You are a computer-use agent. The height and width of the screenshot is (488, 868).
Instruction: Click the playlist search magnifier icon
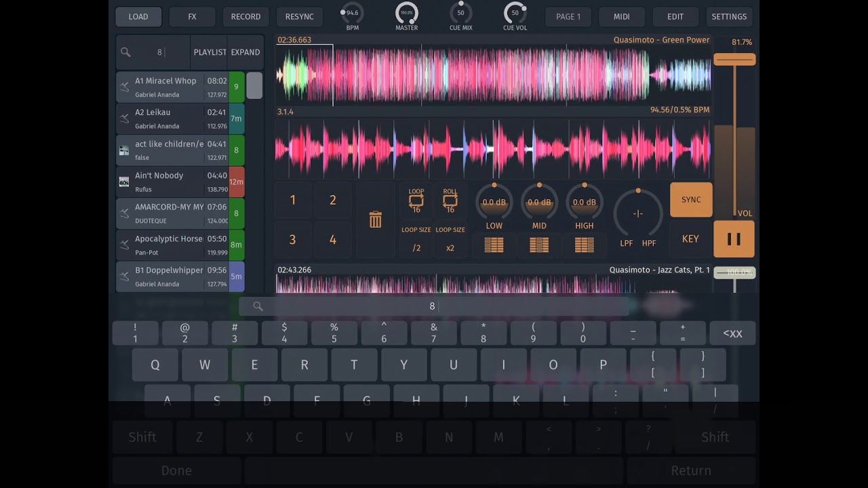[x=125, y=52]
